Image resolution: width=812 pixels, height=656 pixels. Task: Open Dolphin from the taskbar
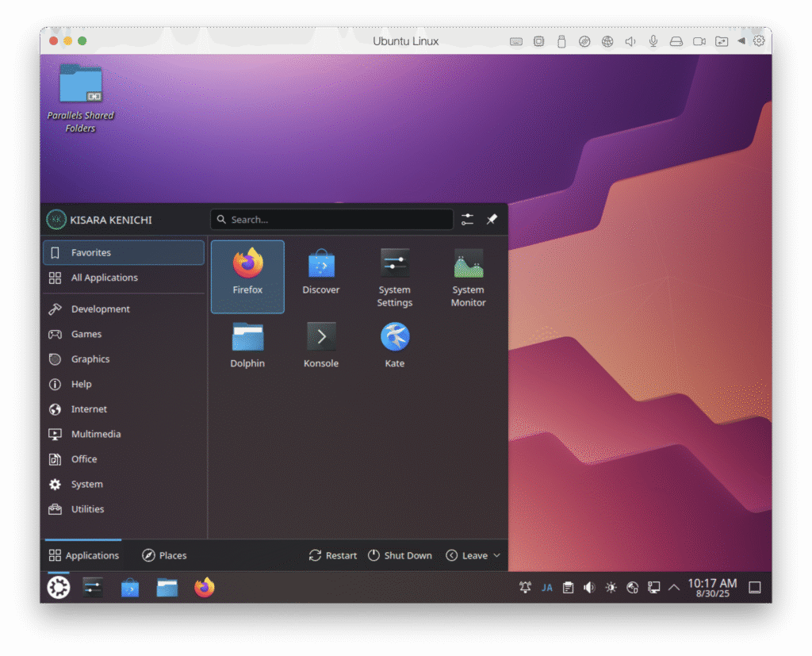coord(167,588)
